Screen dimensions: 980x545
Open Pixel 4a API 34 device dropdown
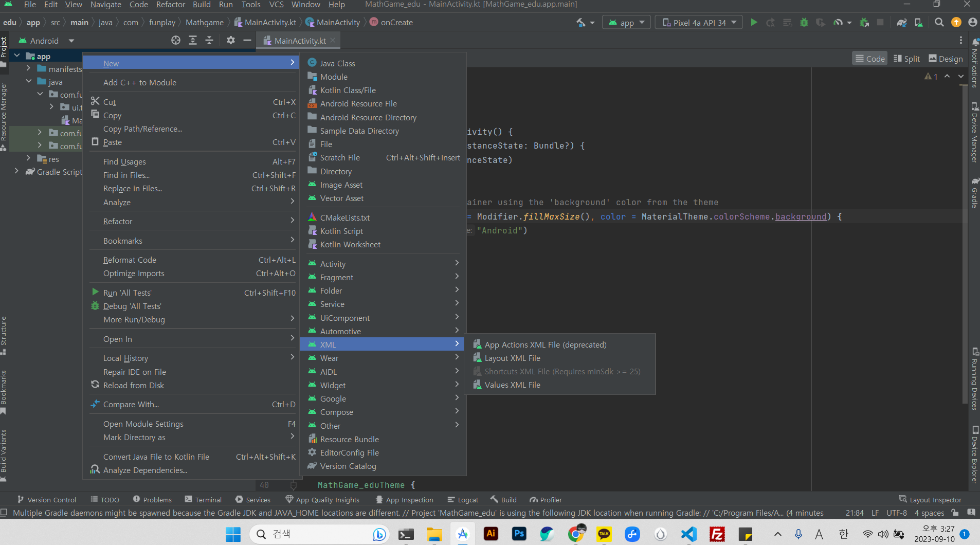pos(699,22)
